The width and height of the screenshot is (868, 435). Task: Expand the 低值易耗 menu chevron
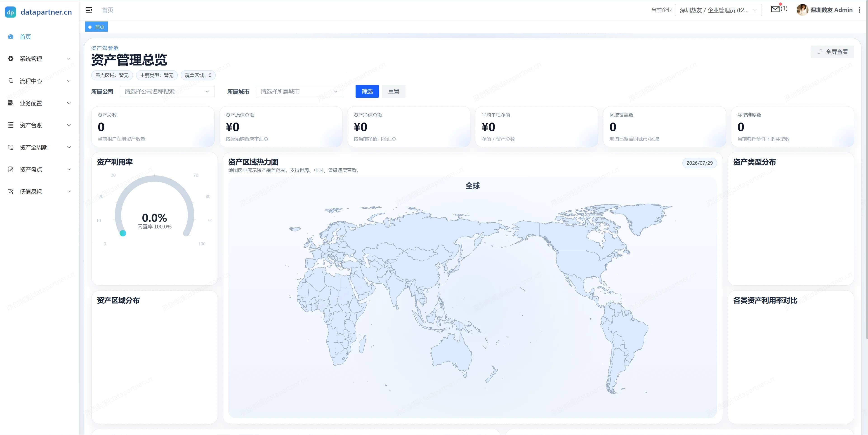click(69, 191)
